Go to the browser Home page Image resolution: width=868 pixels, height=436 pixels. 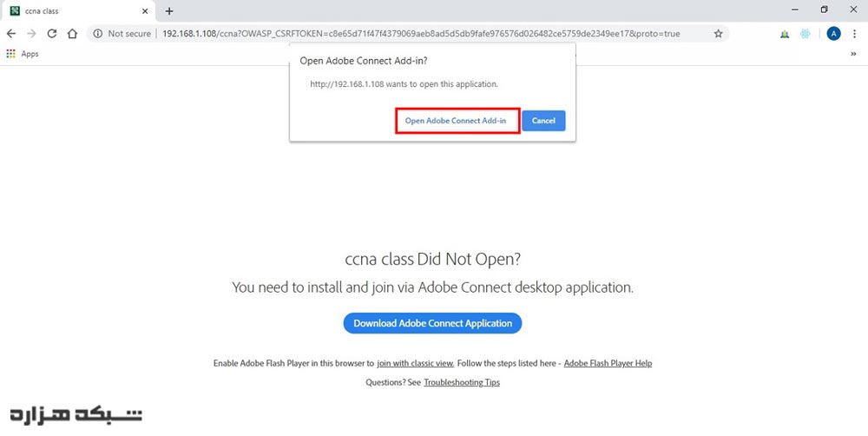72,34
